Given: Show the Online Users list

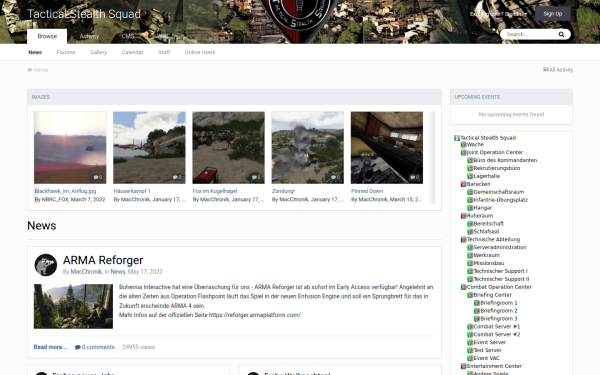Looking at the screenshot, I should pyautogui.click(x=200, y=52).
